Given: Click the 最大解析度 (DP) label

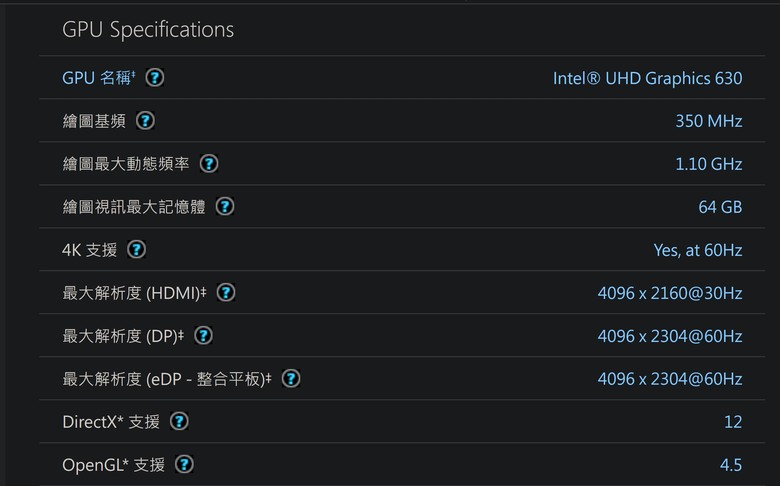Looking at the screenshot, I should (x=123, y=336).
